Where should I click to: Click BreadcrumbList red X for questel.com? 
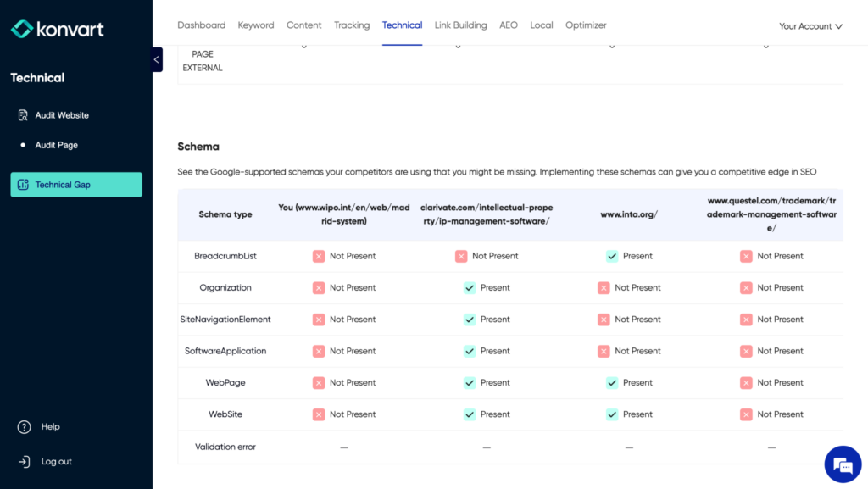point(746,256)
